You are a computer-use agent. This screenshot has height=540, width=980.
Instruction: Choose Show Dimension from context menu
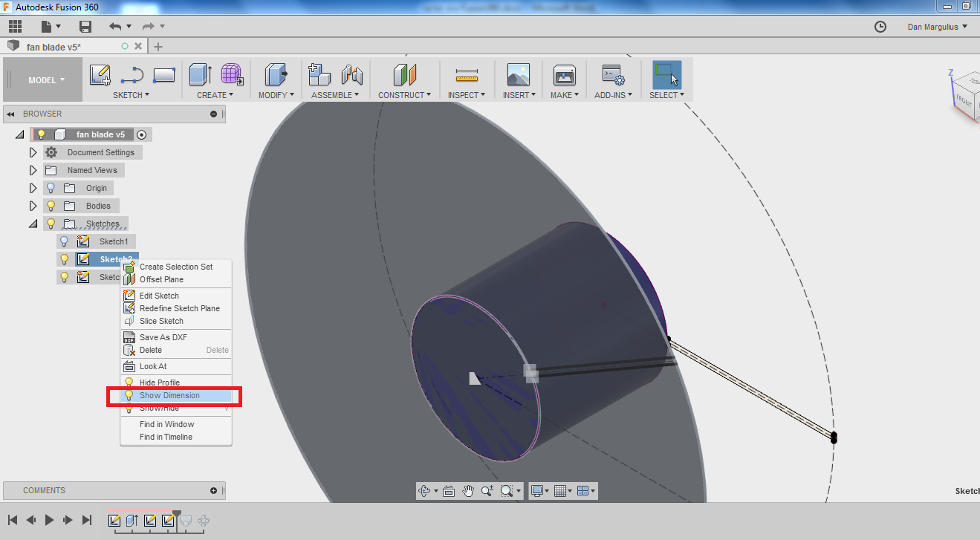(x=176, y=395)
